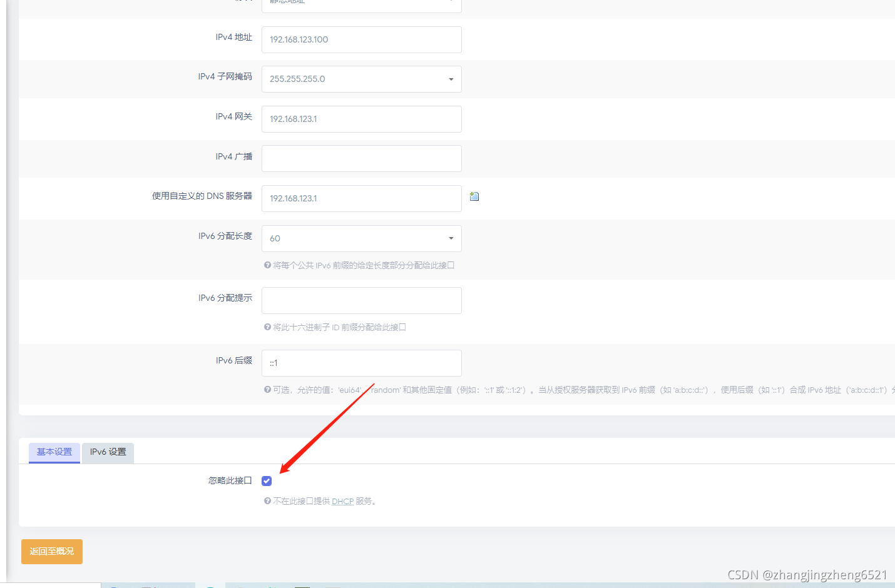The image size is (895, 588).
Task: Focus the empty IPv4 广播 field
Action: coord(362,158)
